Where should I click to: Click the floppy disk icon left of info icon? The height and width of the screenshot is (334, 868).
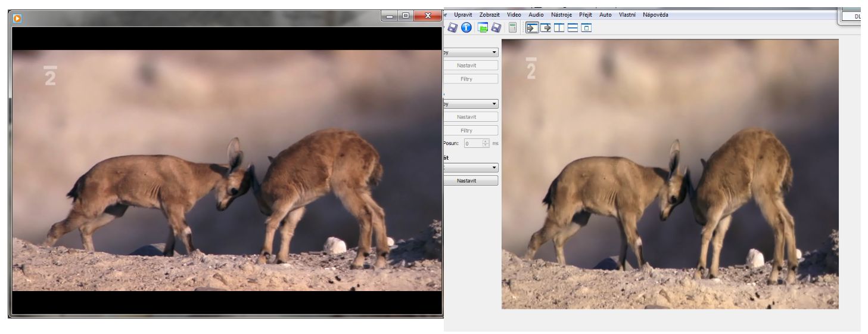pyautogui.click(x=453, y=27)
